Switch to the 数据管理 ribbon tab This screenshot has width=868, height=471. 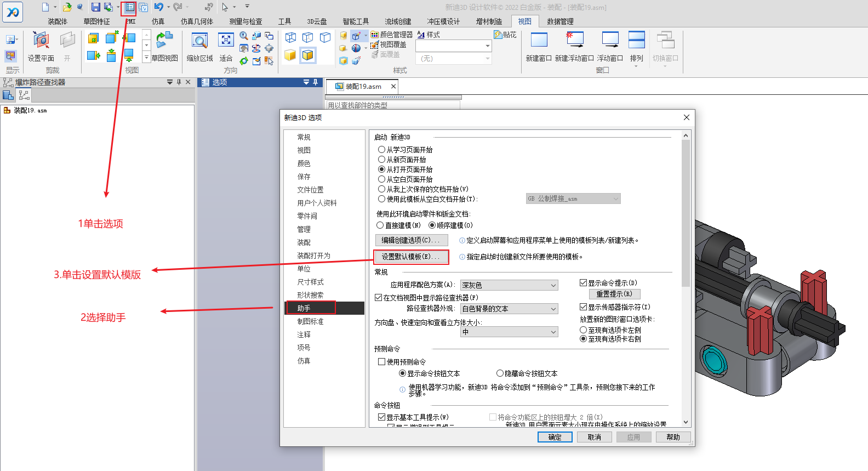pos(560,21)
